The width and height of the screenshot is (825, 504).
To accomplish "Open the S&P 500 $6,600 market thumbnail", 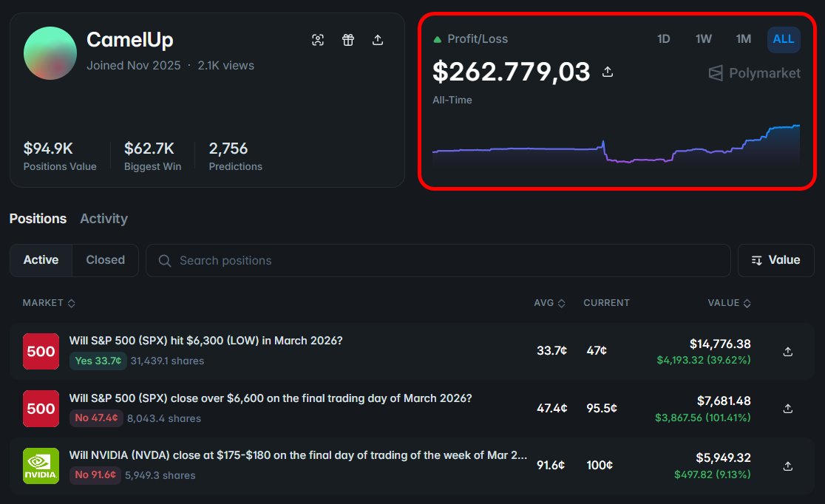I will tap(41, 408).
